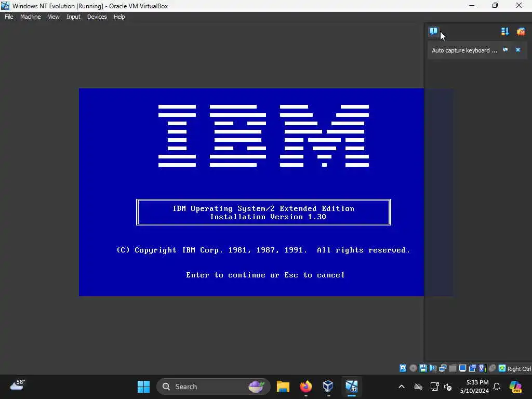This screenshot has height=399, width=532.
Task: Minimize the VirtualBox window
Action: tap(472, 5)
